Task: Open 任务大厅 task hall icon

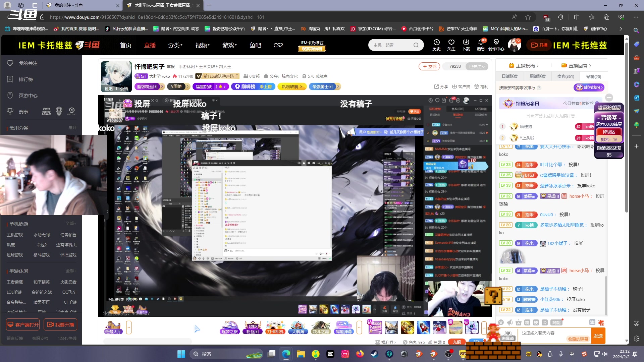Action: click(x=113, y=327)
